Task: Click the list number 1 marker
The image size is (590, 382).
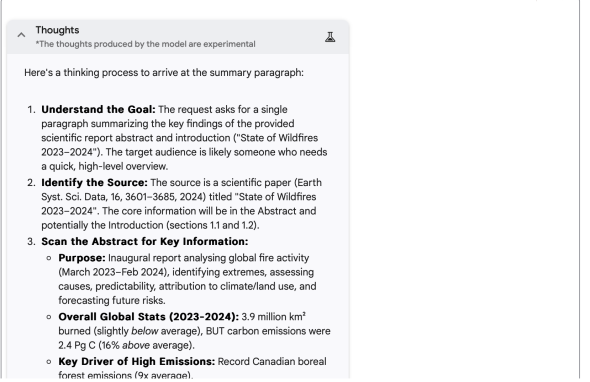Action: [x=31, y=110]
